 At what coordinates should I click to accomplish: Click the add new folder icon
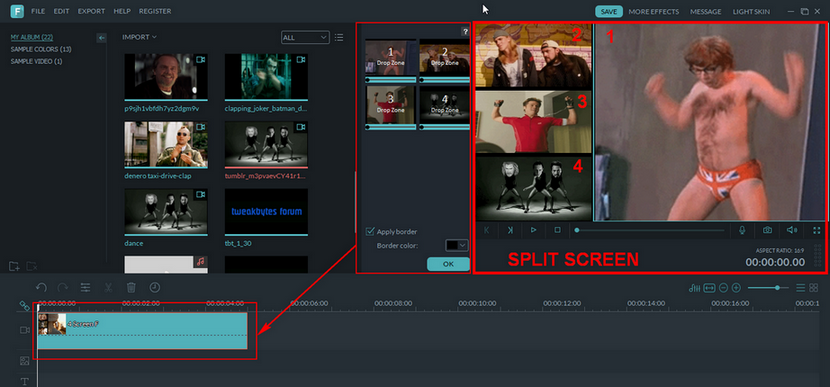14,266
